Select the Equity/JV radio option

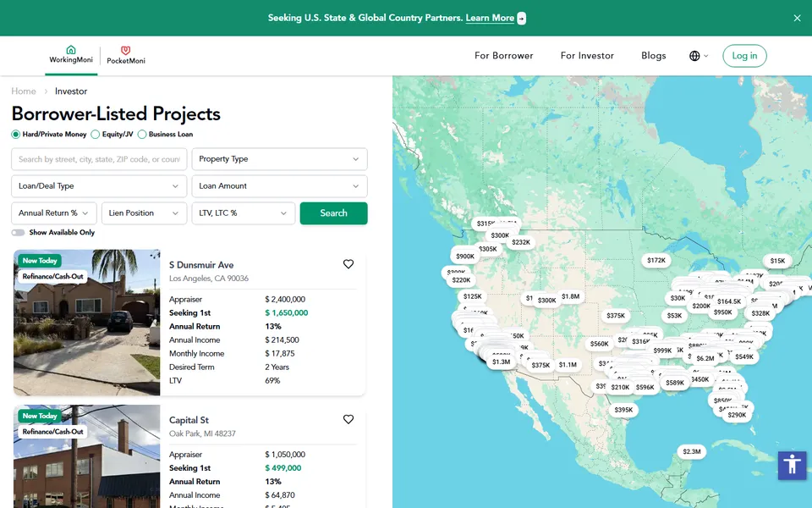[x=96, y=135]
